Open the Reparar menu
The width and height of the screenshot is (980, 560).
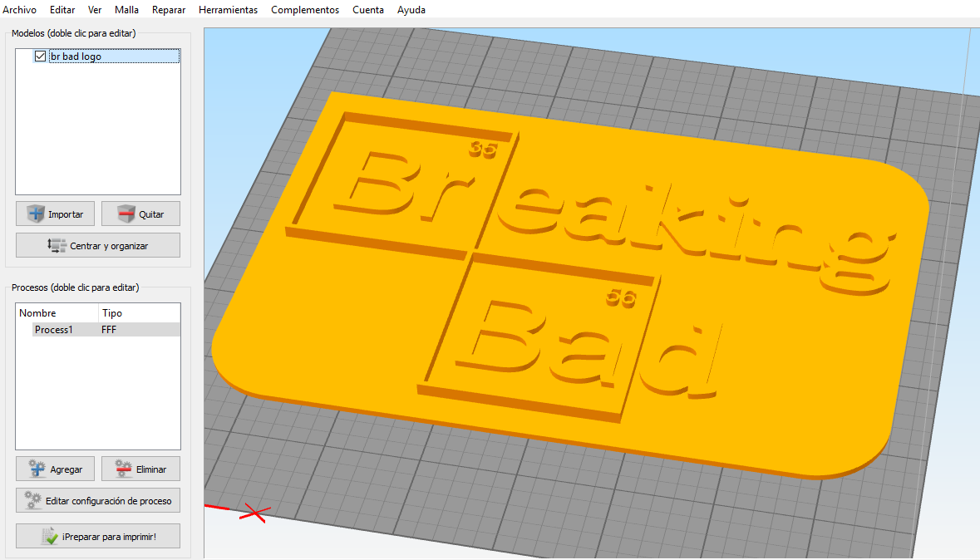[x=169, y=10]
